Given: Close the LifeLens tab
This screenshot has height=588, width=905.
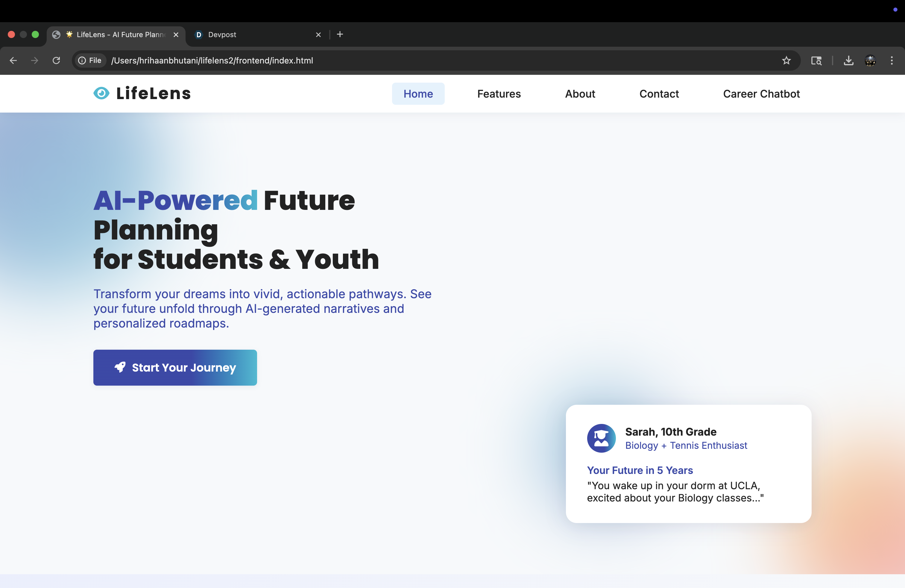Looking at the screenshot, I should click(176, 35).
